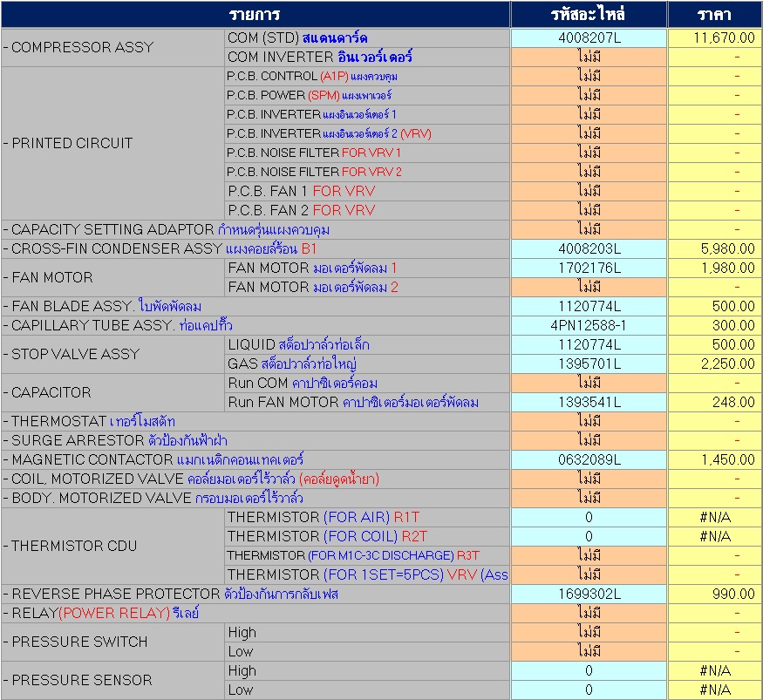This screenshot has width=763, height=700.
Task: Select REVERSE PHASE PROTECTOR row
Action: [x=255, y=594]
